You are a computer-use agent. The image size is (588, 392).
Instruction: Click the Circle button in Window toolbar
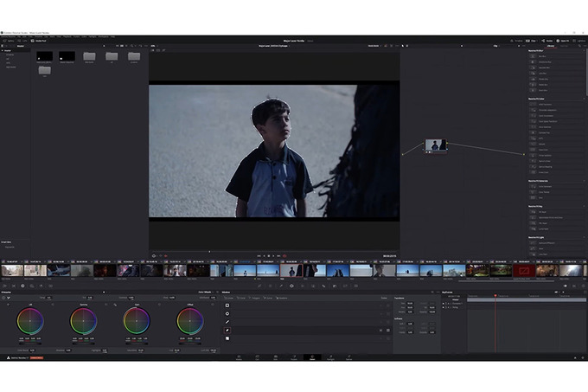tap(241, 298)
